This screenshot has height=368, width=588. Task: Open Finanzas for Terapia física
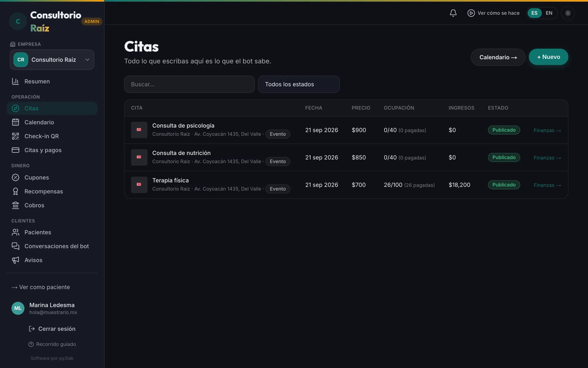click(x=547, y=185)
